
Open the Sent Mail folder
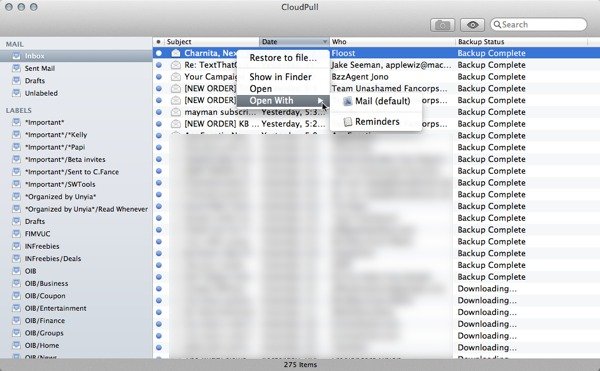click(76, 68)
